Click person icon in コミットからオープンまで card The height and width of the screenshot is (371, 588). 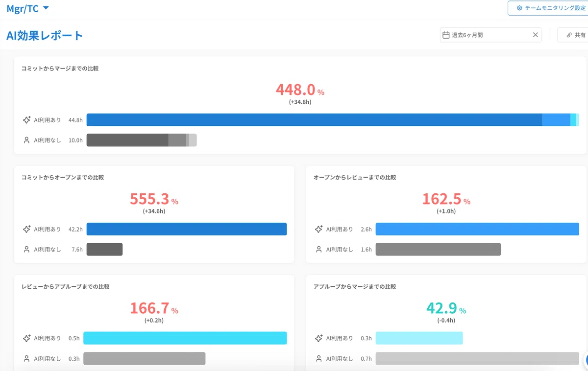(x=27, y=249)
